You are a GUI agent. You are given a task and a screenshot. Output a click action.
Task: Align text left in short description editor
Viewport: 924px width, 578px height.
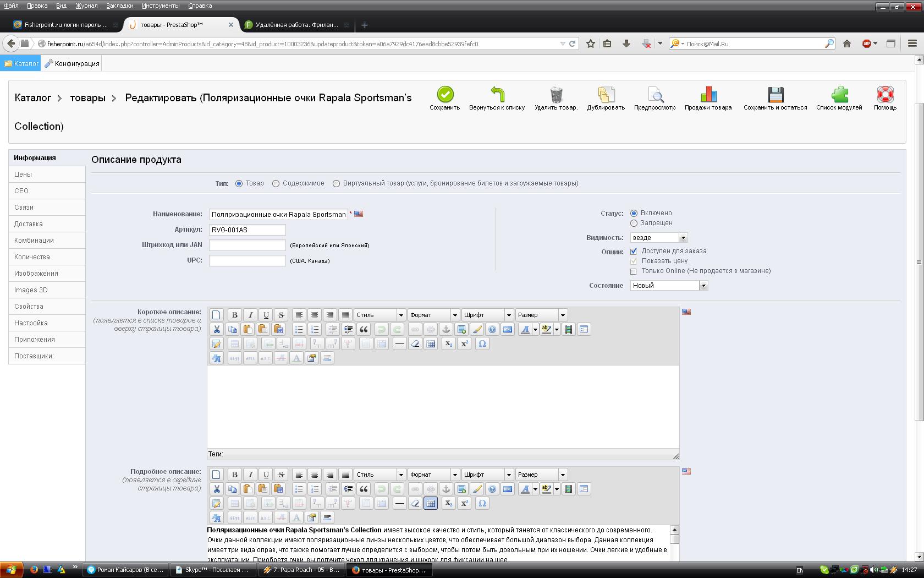click(x=299, y=315)
